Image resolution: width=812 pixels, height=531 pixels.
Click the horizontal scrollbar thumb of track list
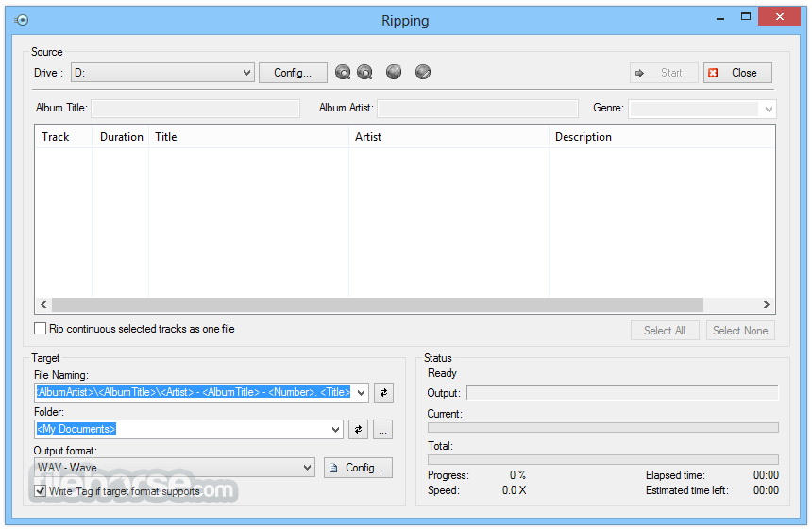point(378,304)
